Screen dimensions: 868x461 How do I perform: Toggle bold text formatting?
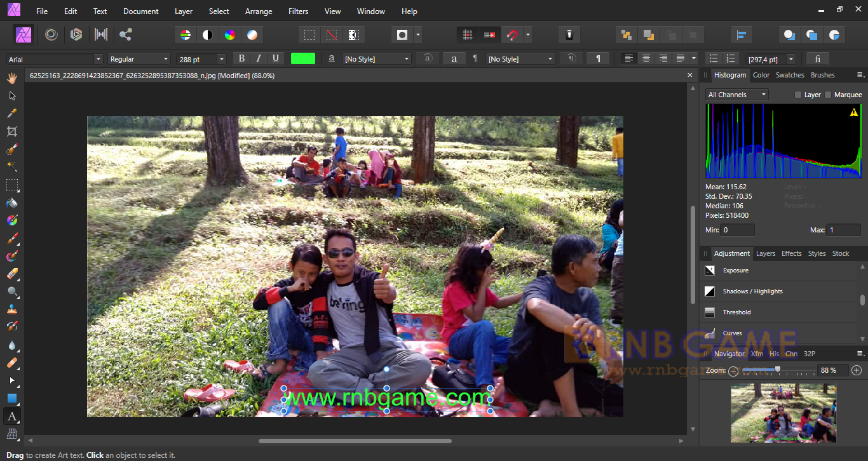pyautogui.click(x=241, y=58)
